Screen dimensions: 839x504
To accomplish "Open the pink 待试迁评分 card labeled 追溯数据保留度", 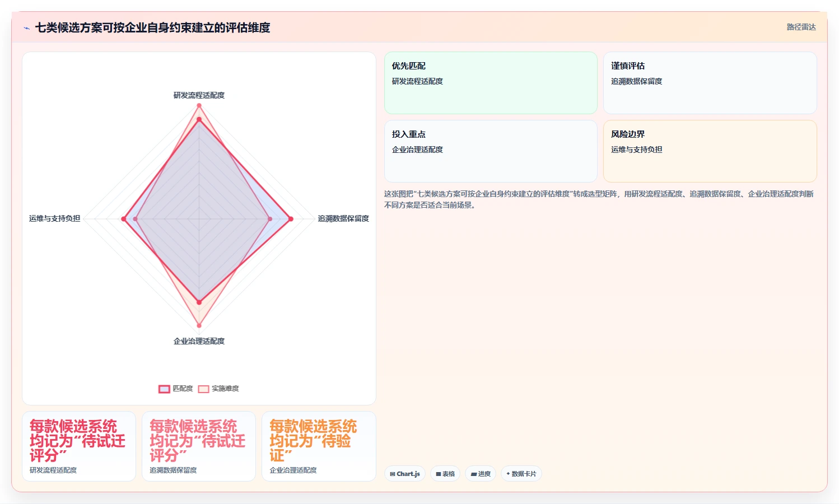I will [x=199, y=446].
